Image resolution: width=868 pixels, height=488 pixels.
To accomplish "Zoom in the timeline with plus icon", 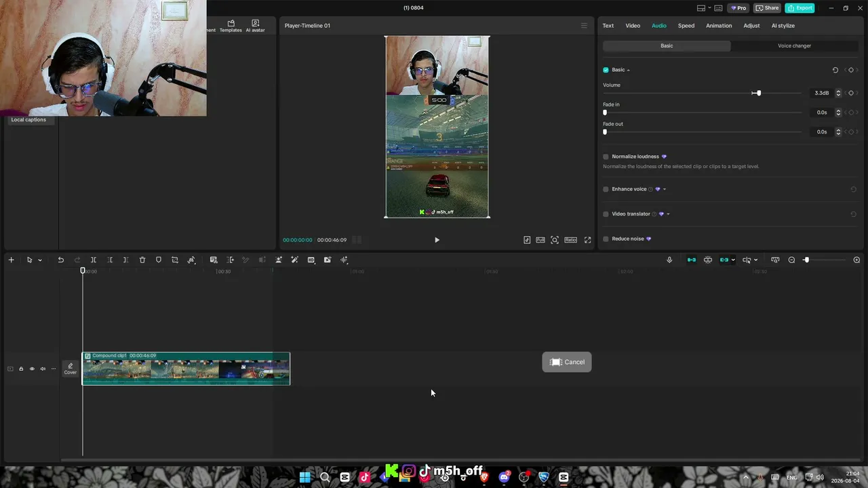I will click(856, 260).
